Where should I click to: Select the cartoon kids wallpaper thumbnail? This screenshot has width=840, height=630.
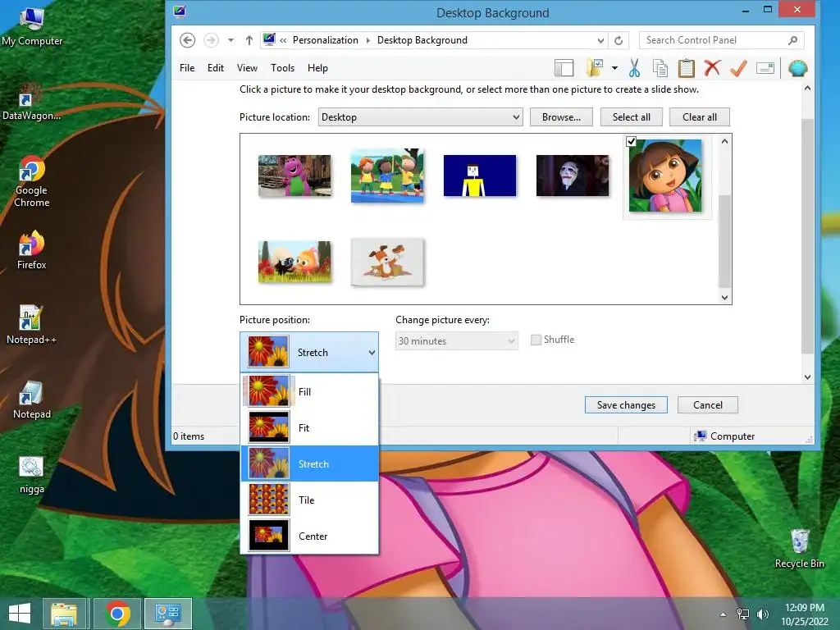387,176
